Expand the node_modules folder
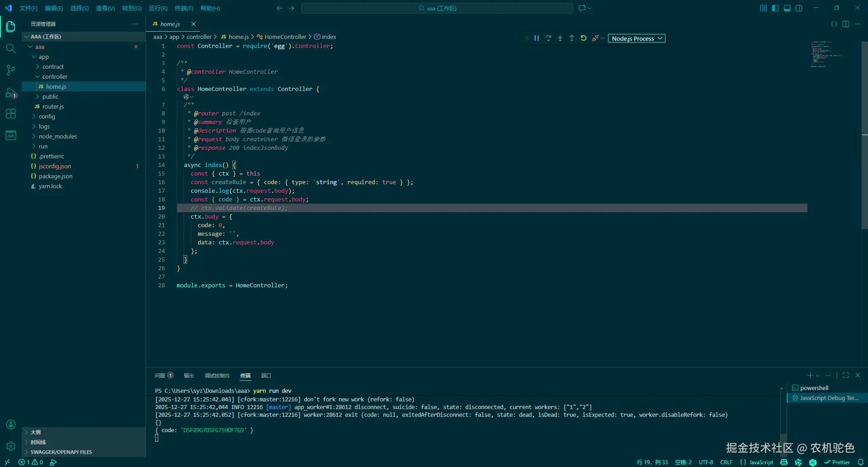The height and width of the screenshot is (467, 868). tap(57, 136)
